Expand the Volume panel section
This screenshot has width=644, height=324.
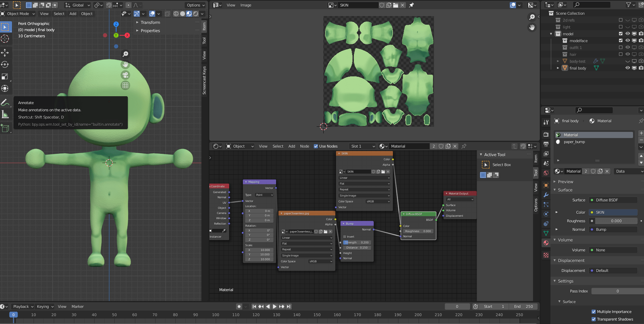(x=565, y=240)
